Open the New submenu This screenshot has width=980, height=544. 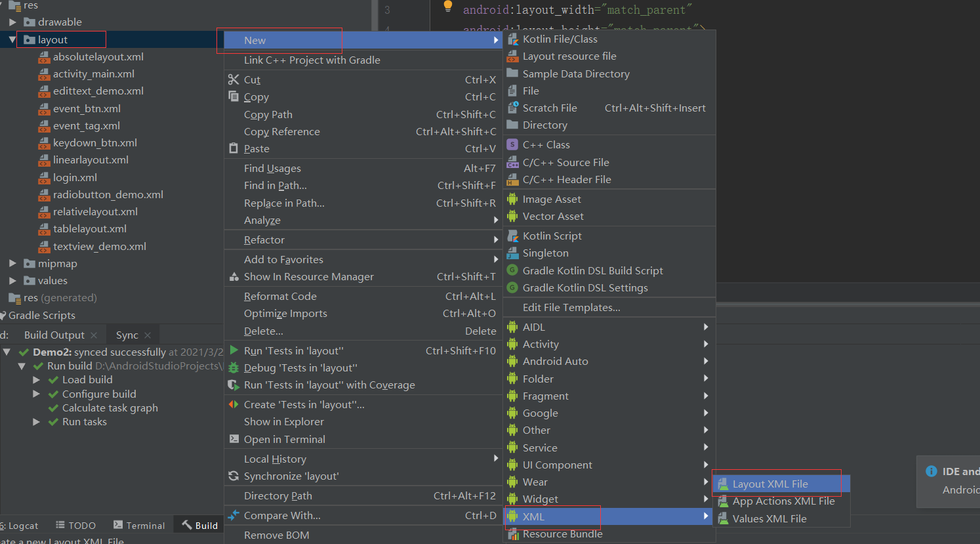pyautogui.click(x=363, y=41)
